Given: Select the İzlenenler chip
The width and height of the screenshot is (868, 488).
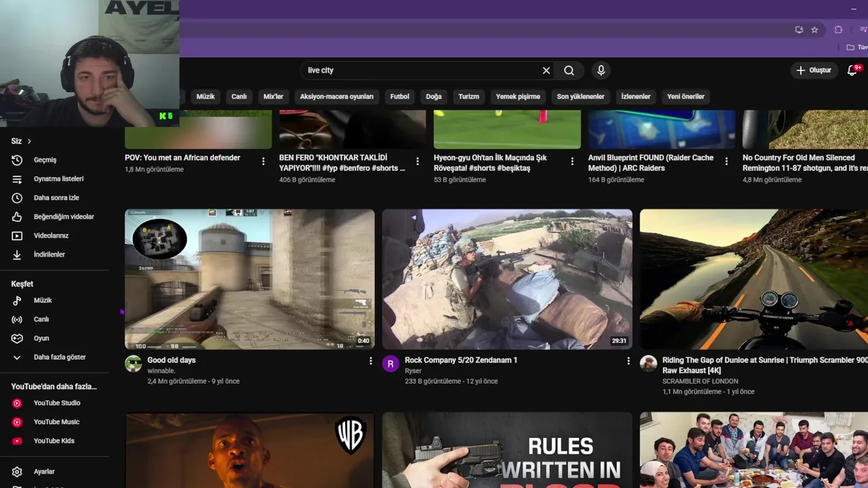Looking at the screenshot, I should point(636,96).
